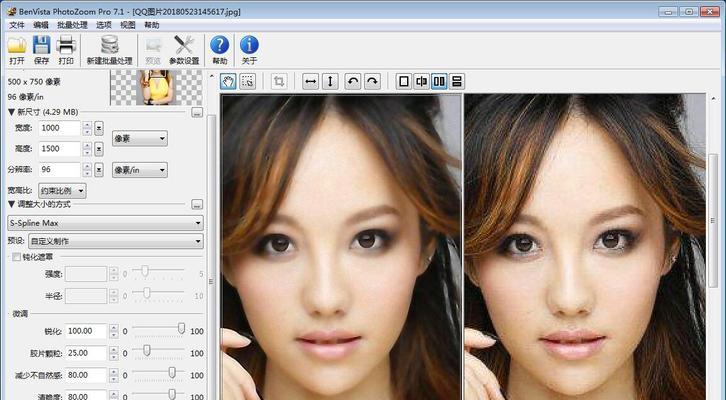726x400 pixels.
Task: Select the crop tool
Action: (279, 81)
